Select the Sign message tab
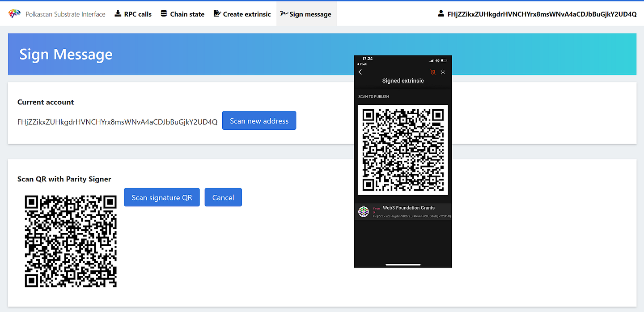 306,14
